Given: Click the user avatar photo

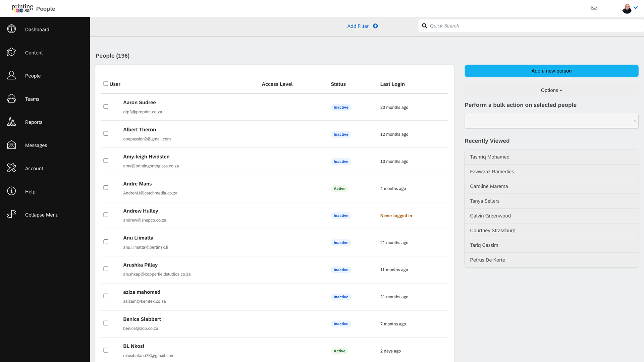Looking at the screenshot, I should (627, 8).
